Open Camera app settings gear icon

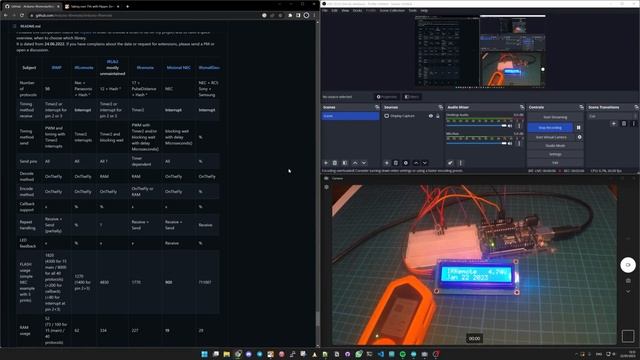[x=327, y=187]
